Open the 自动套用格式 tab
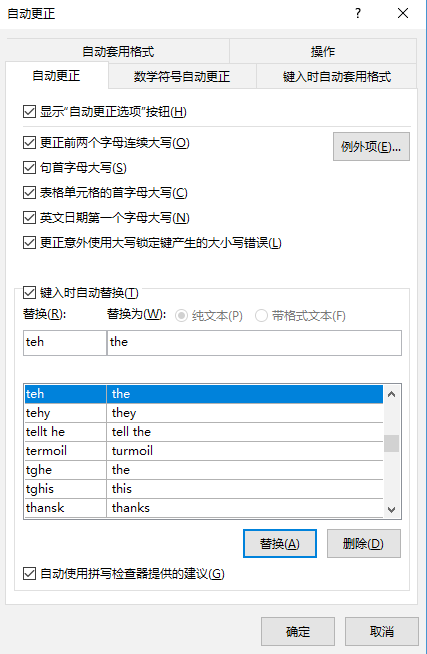 118,51
